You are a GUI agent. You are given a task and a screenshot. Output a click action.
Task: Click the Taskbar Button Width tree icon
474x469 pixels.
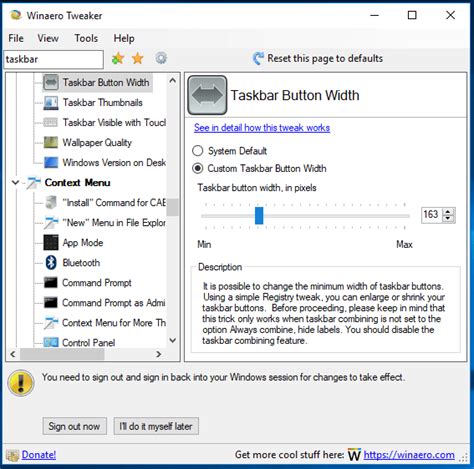[51, 82]
